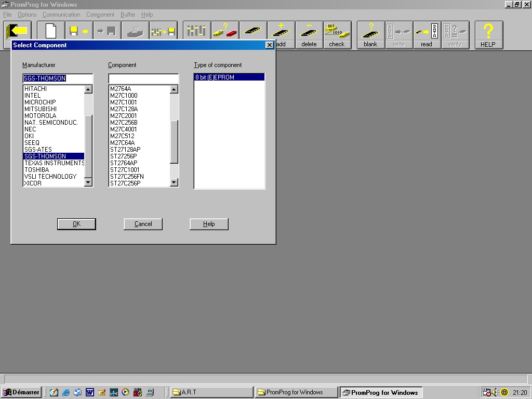
Task: Click the empty Component text field
Action: click(143, 78)
